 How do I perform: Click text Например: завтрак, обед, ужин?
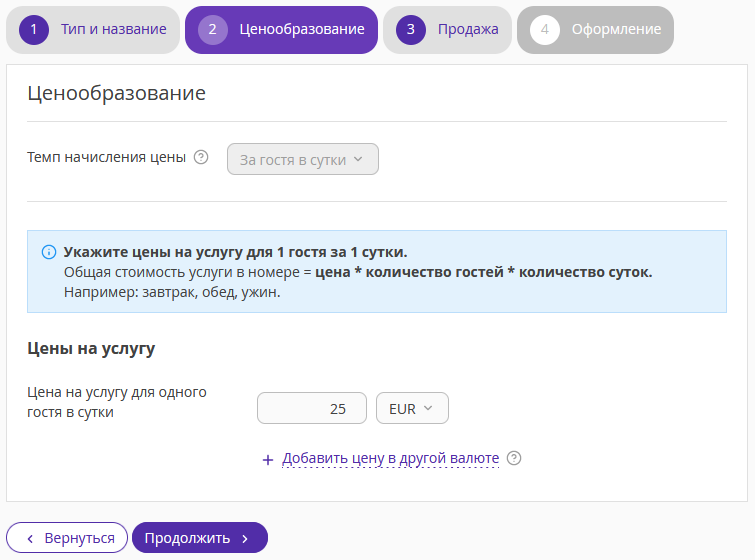coord(172,292)
